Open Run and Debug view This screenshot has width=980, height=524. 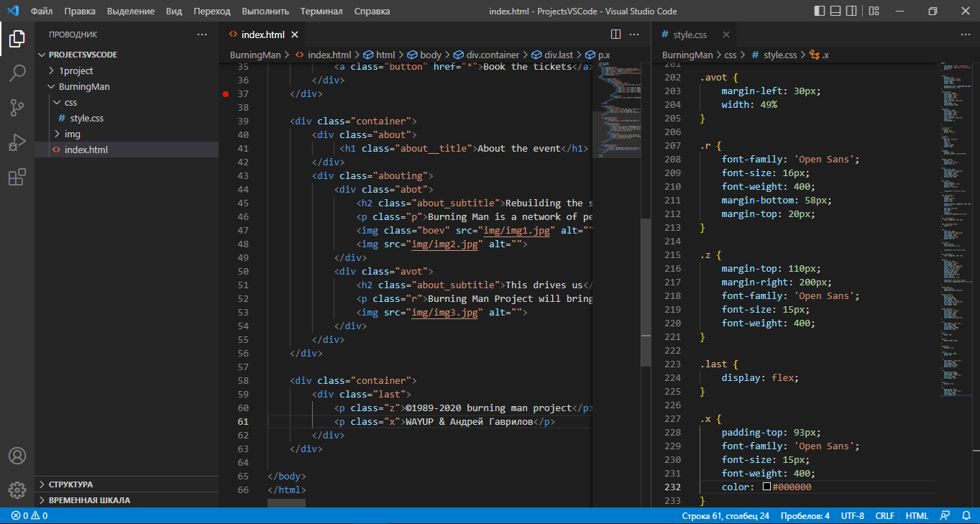coord(17,142)
